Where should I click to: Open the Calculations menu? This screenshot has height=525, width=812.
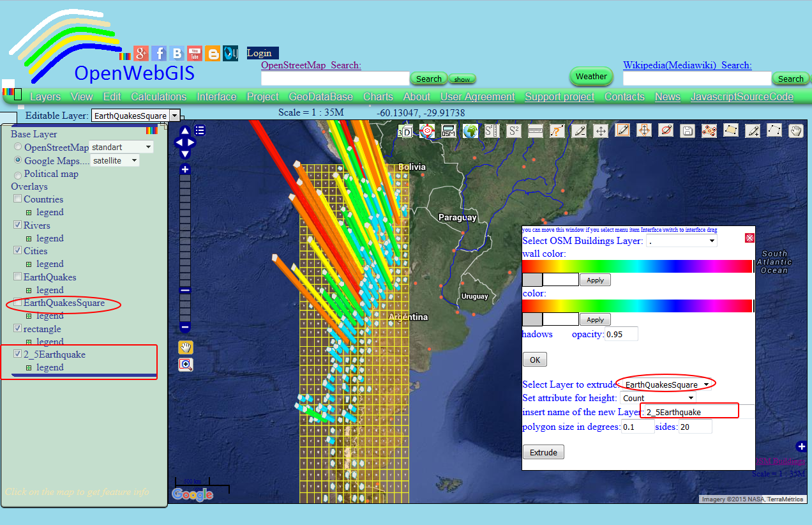point(158,96)
